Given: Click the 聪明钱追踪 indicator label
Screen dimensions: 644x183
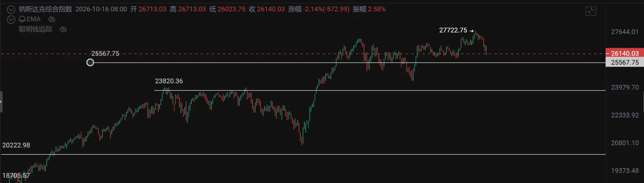Looking at the screenshot, I should [35, 29].
